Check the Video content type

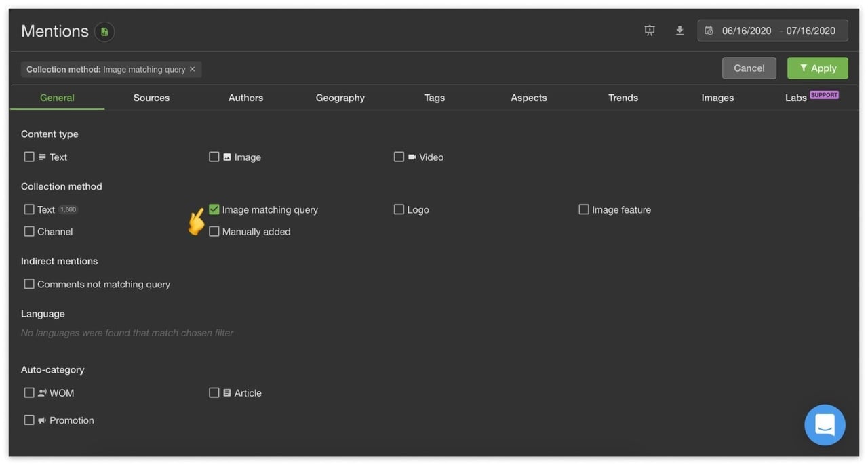(399, 157)
